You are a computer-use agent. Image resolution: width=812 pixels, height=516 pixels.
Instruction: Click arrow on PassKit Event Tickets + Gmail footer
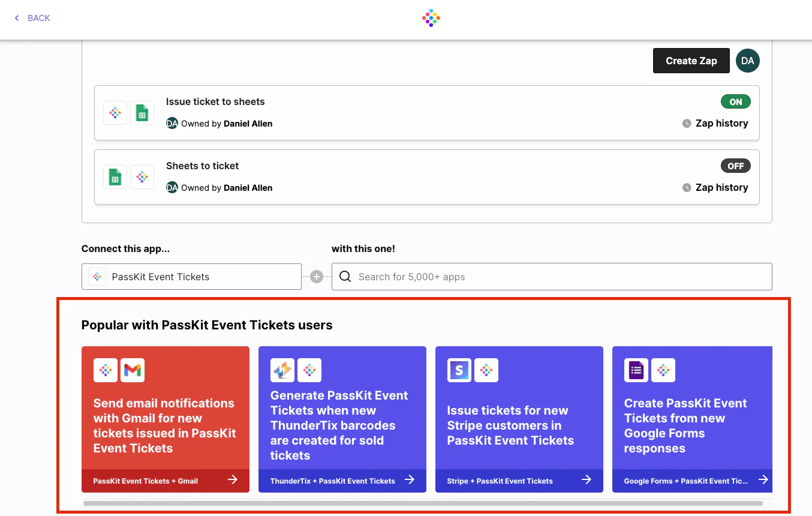(233, 479)
